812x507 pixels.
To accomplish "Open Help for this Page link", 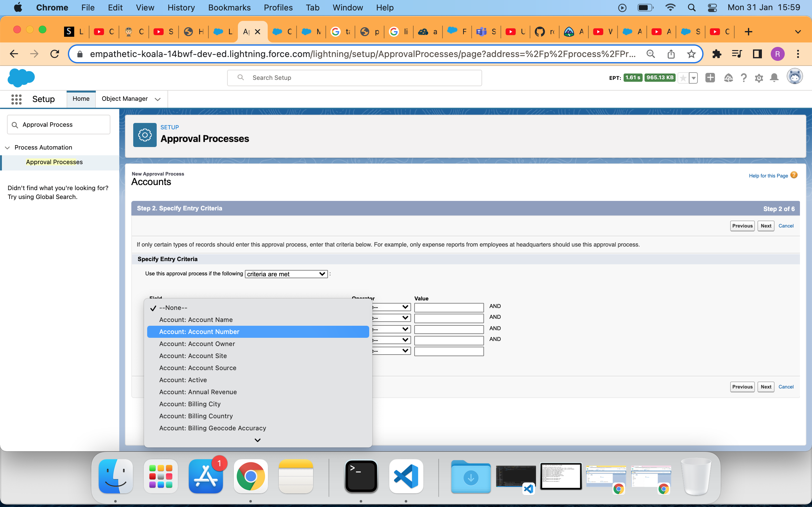I will point(768,176).
